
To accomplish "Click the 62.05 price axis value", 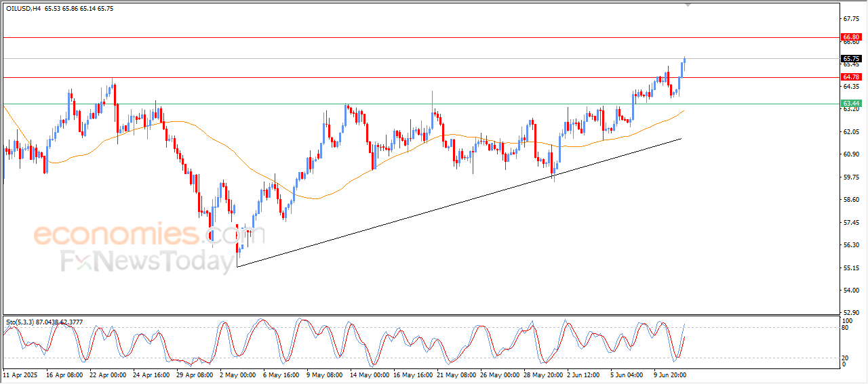I will point(851,132).
